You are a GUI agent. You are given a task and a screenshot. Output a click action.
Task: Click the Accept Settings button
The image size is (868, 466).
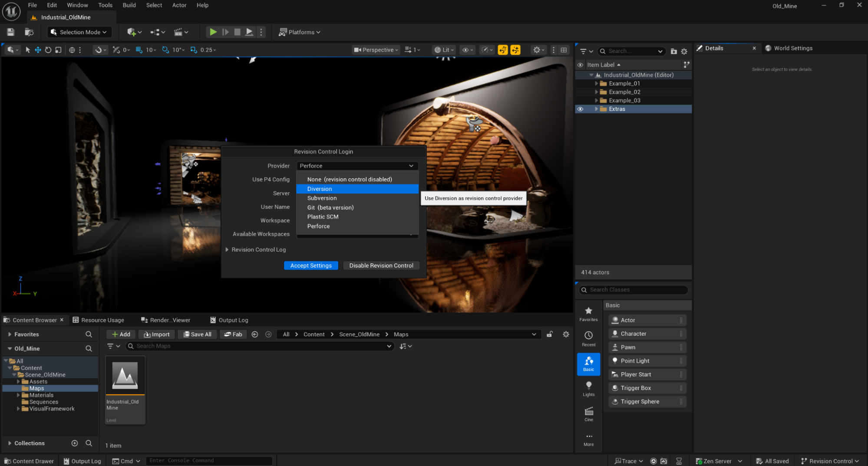(x=311, y=266)
